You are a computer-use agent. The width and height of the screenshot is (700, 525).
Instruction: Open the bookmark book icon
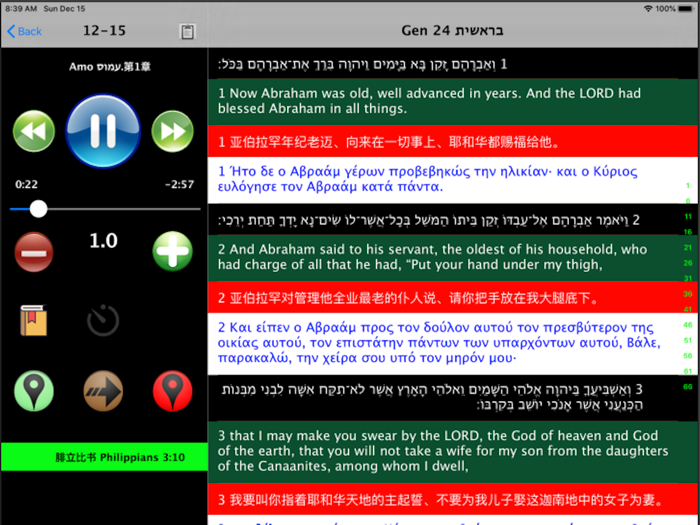(33, 320)
